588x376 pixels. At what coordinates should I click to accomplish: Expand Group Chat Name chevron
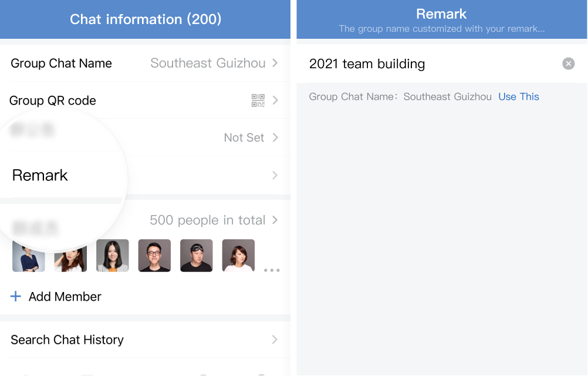tap(275, 63)
